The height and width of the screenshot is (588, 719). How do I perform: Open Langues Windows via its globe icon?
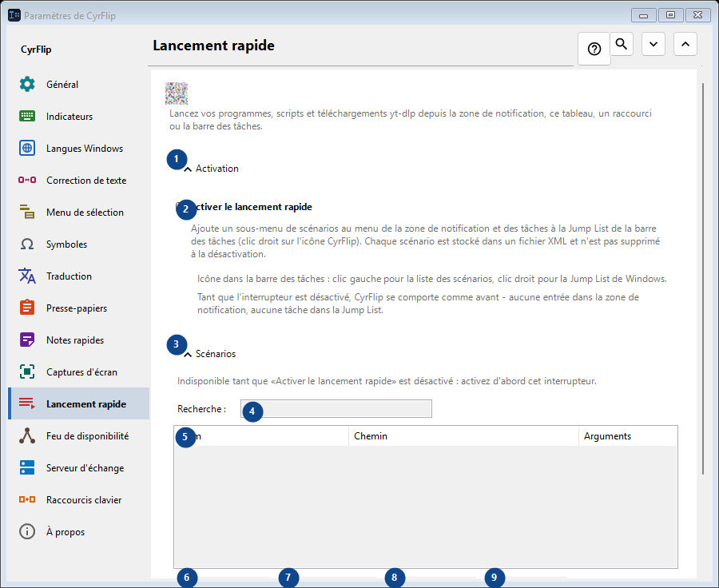pos(27,148)
